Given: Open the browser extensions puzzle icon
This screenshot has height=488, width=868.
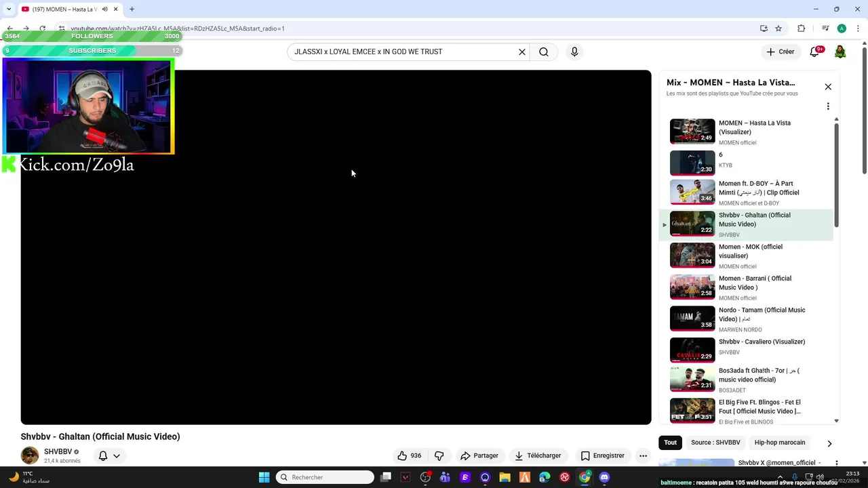Looking at the screenshot, I should pyautogui.click(x=802, y=28).
